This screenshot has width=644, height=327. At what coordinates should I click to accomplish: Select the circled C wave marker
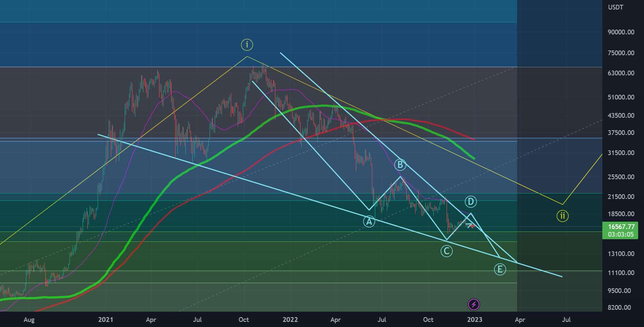point(446,251)
